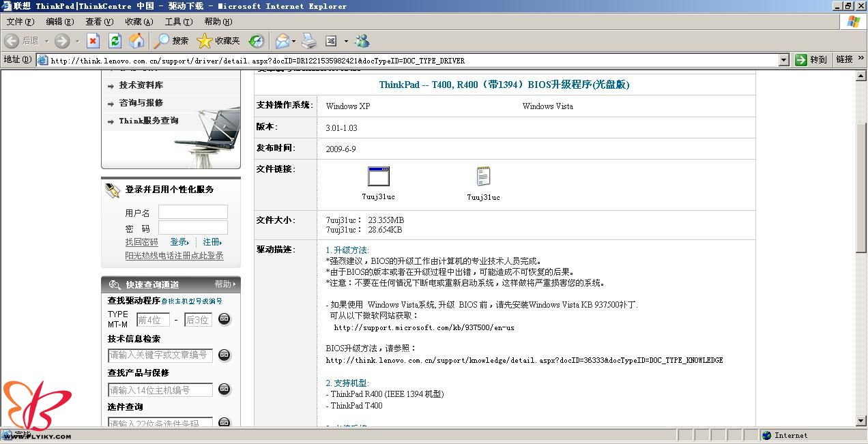Click the support.microsoft.com kb/937500 URL
868x444 pixels.
coord(424,327)
